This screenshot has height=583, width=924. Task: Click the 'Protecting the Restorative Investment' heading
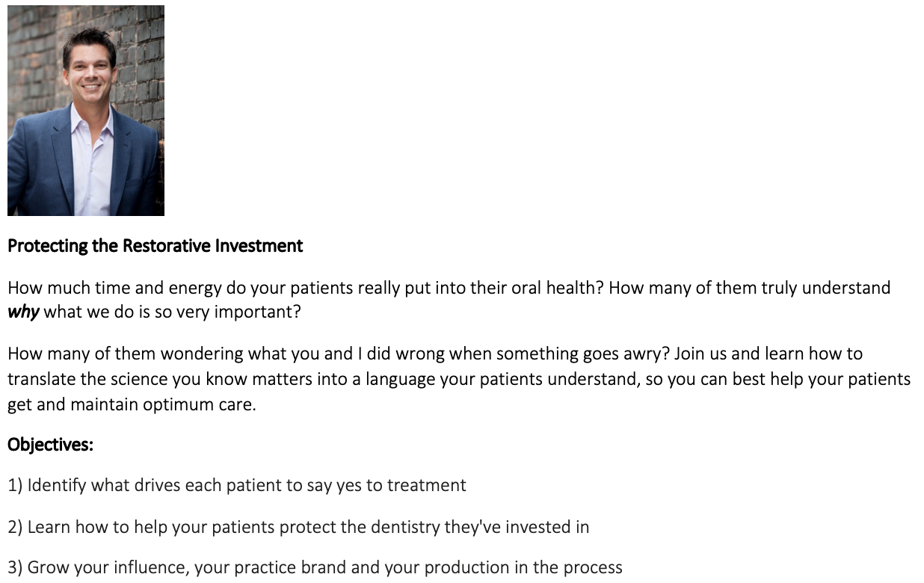tap(155, 246)
